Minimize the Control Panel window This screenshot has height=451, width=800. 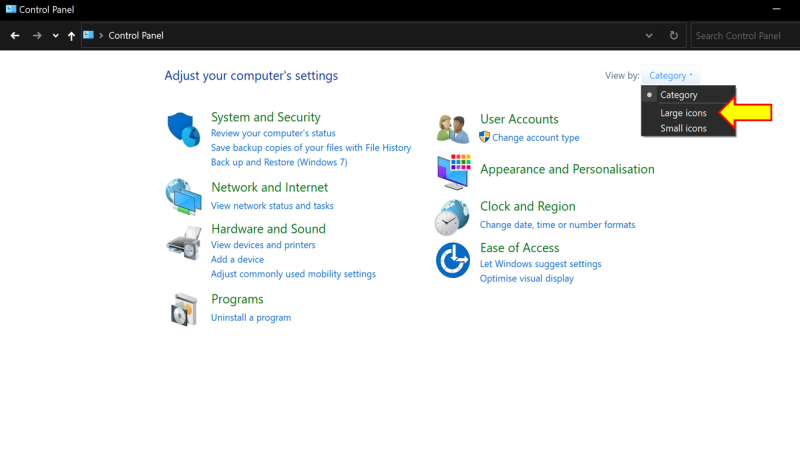776,9
